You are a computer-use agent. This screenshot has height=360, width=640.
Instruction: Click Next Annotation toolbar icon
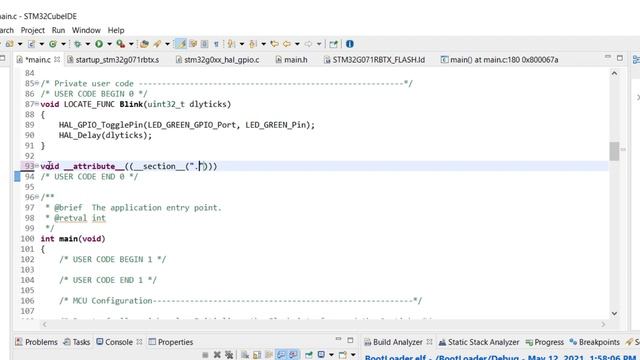pos(231,44)
